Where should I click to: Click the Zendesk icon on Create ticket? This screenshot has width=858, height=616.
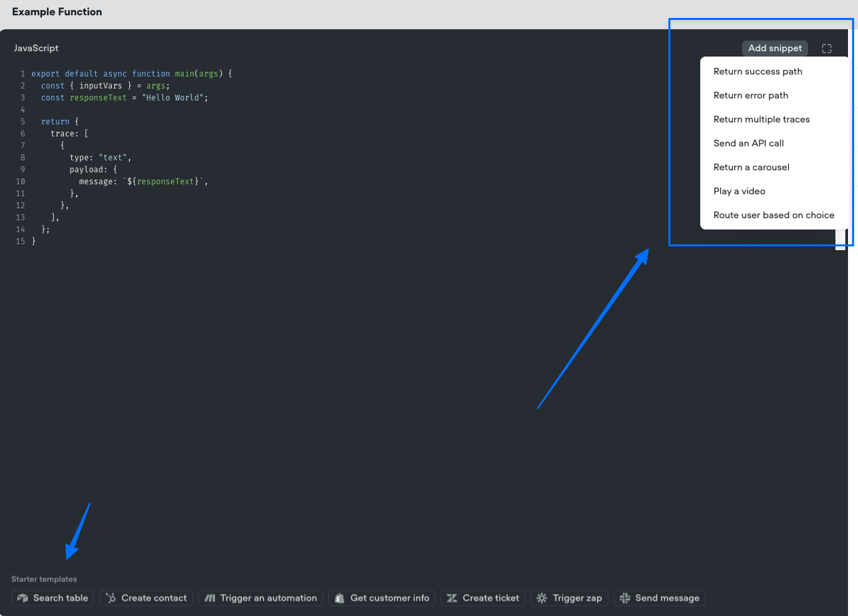[x=452, y=598]
